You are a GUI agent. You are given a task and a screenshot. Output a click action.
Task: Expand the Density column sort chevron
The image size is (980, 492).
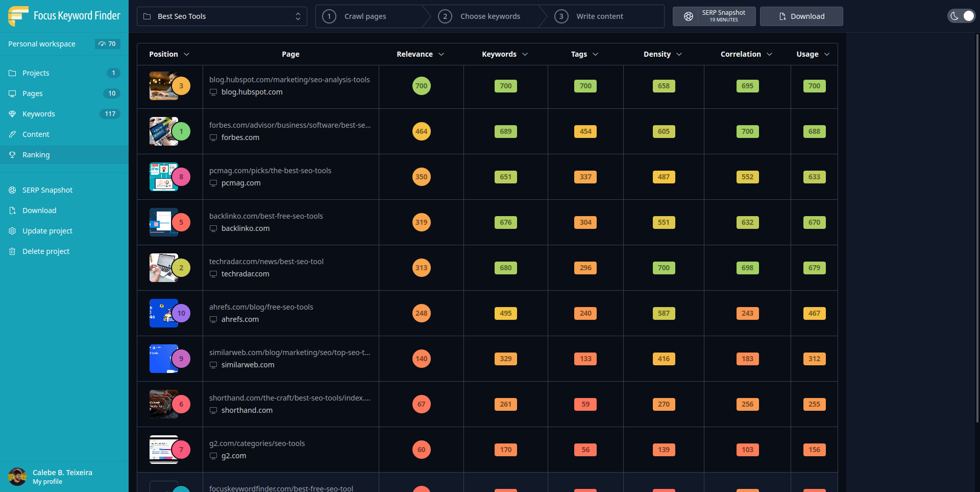point(679,54)
